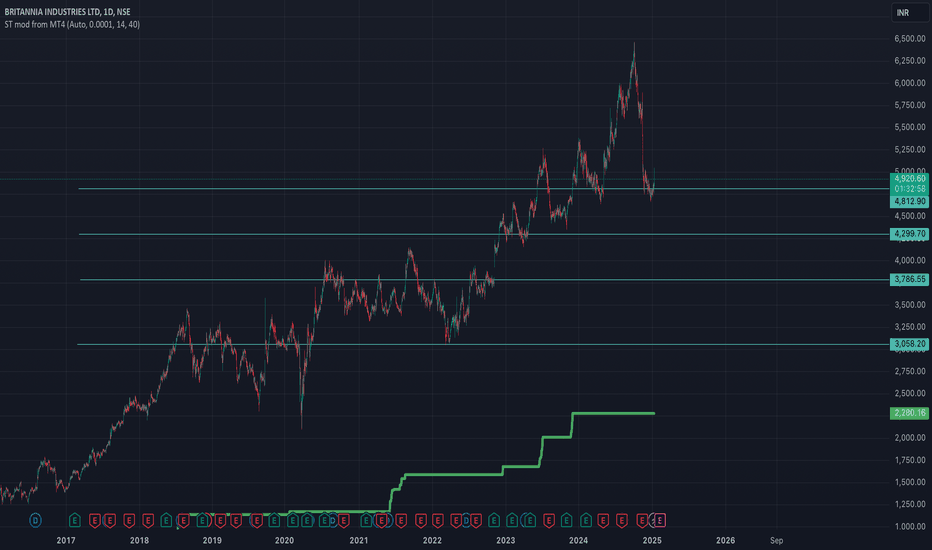Click the 1,000.00 price scale label
This screenshot has height=550, width=932.
(x=910, y=526)
